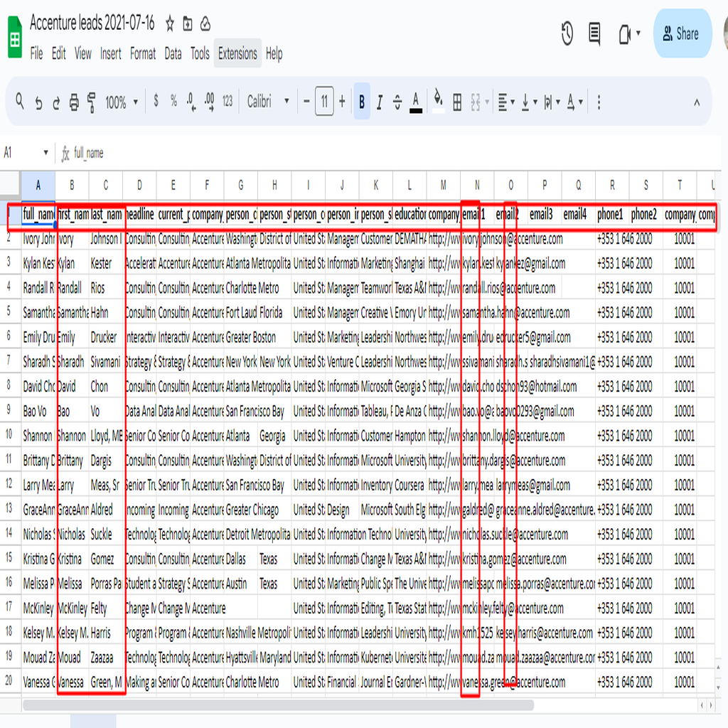The width and height of the screenshot is (728, 728).
Task: Open version history clock icon
Action: 567,34
